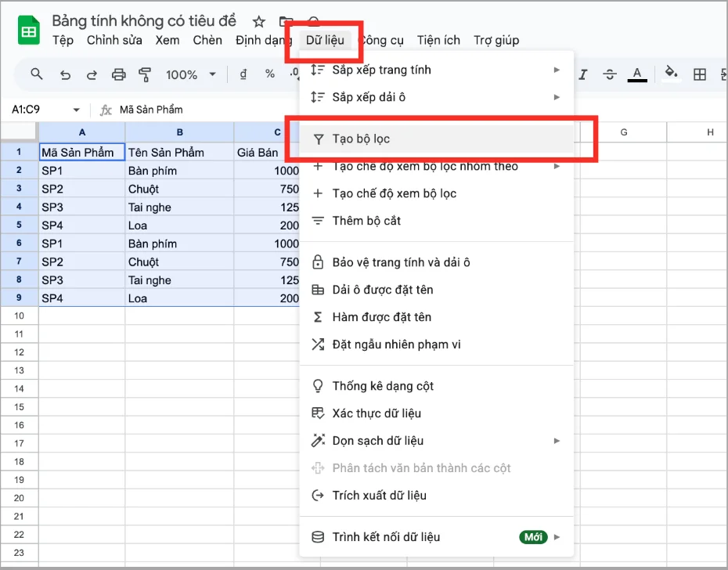Open the Trợ giúp menu

click(496, 41)
